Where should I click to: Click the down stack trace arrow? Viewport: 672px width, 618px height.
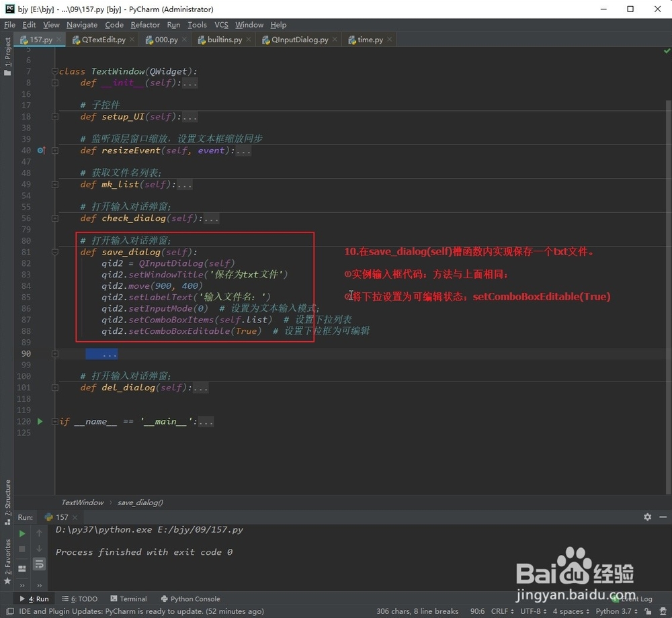(x=39, y=548)
